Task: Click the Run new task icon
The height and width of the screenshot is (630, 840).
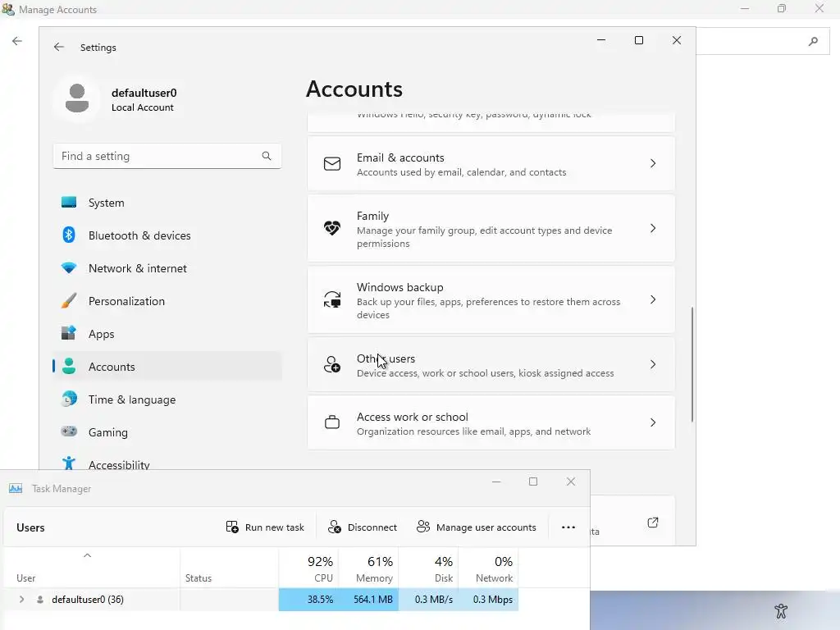Action: click(232, 527)
